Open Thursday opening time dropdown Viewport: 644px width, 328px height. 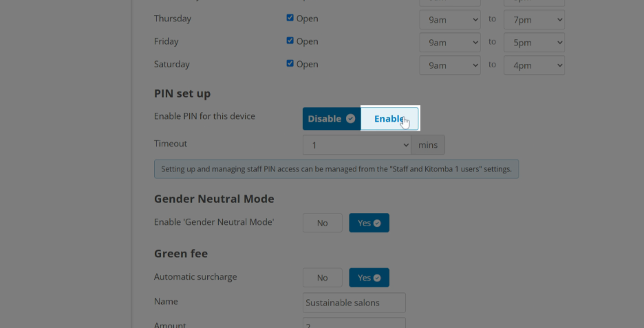pos(450,20)
